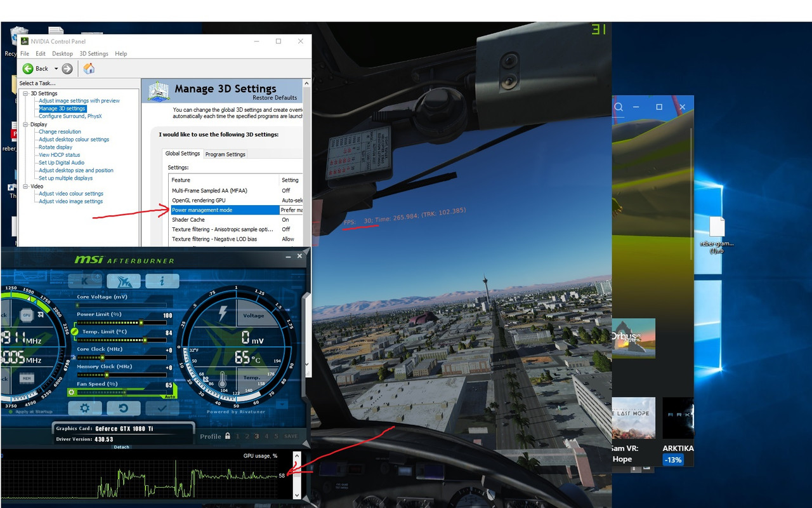812x508 pixels.
Task: Select Texture filtering - Negative LOD bias row
Action: tap(235, 239)
